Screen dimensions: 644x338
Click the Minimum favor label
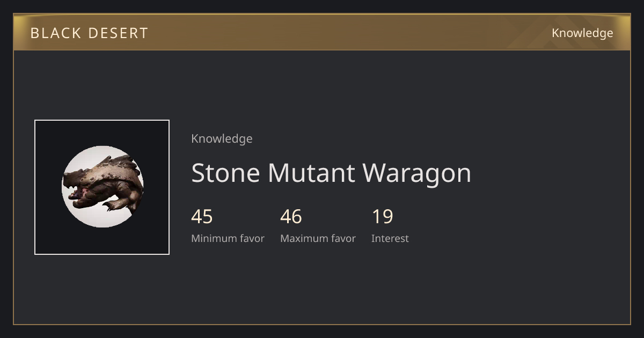228,238
